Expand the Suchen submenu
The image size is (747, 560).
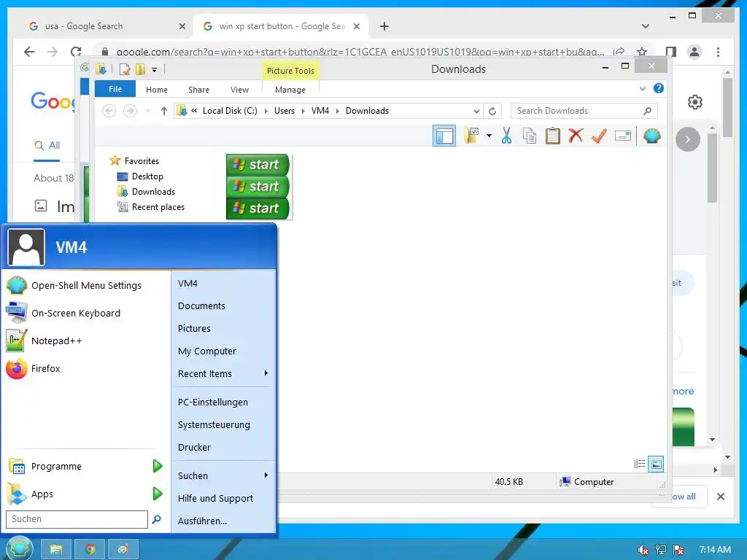point(266,475)
